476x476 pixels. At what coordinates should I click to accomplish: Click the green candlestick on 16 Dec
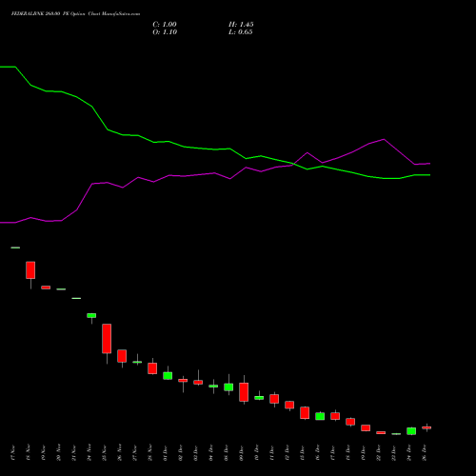pyautogui.click(x=320, y=416)
